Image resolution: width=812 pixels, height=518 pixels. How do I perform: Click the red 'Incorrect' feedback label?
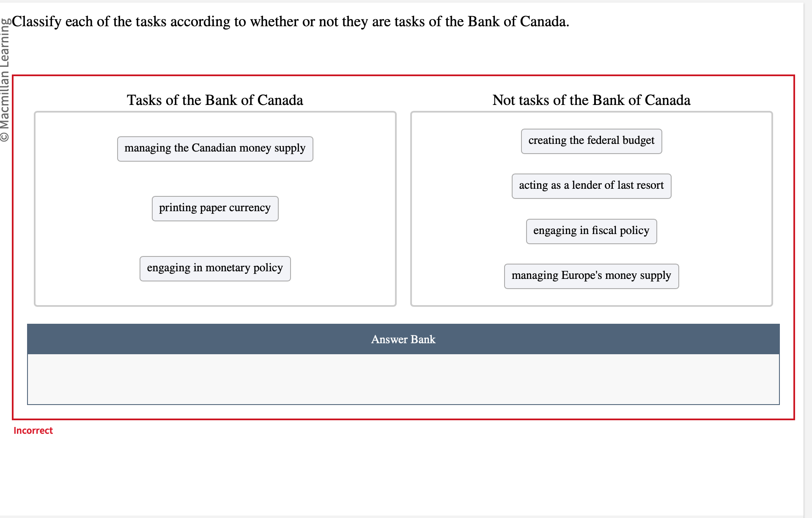tap(33, 430)
